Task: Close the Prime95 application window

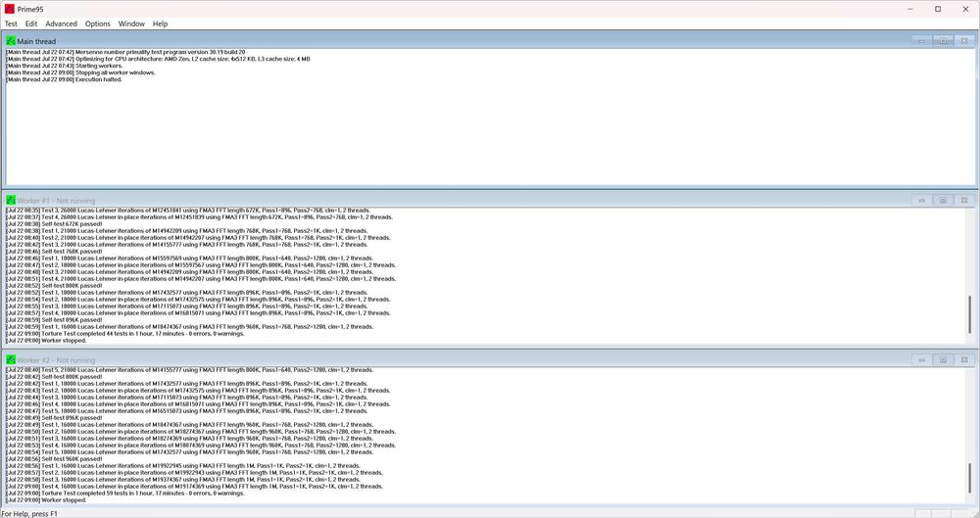Action: click(965, 9)
